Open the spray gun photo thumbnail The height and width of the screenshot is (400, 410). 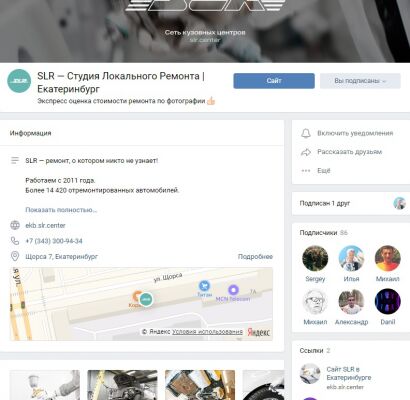pos(45,385)
